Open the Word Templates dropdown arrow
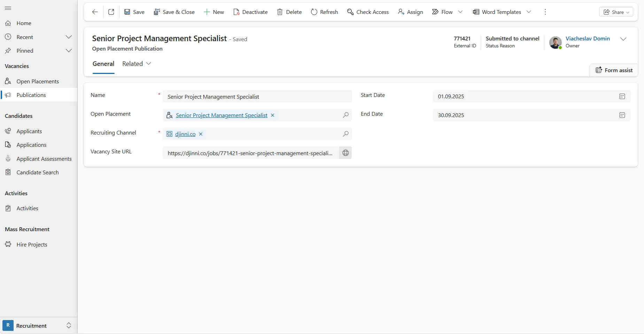The height and width of the screenshot is (334, 644). 529,12
